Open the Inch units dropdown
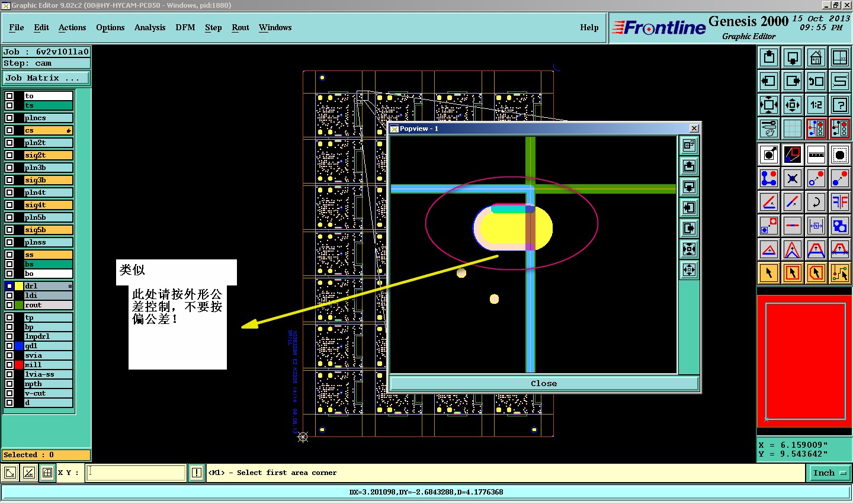Viewport: 853px width, 504px height. (829, 473)
